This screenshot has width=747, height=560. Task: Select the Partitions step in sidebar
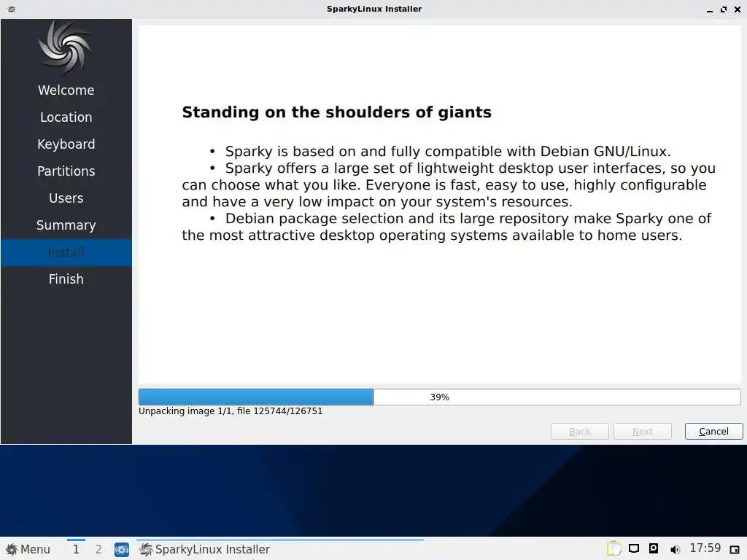[66, 171]
